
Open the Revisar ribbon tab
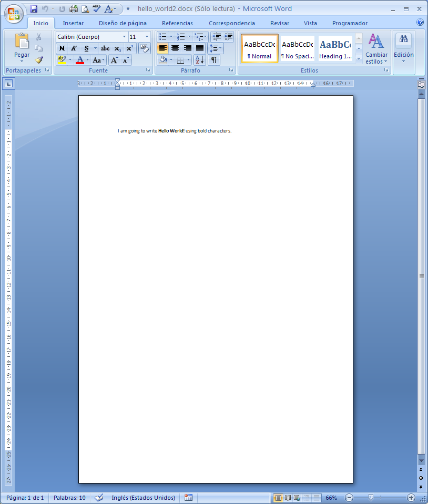pyautogui.click(x=279, y=23)
